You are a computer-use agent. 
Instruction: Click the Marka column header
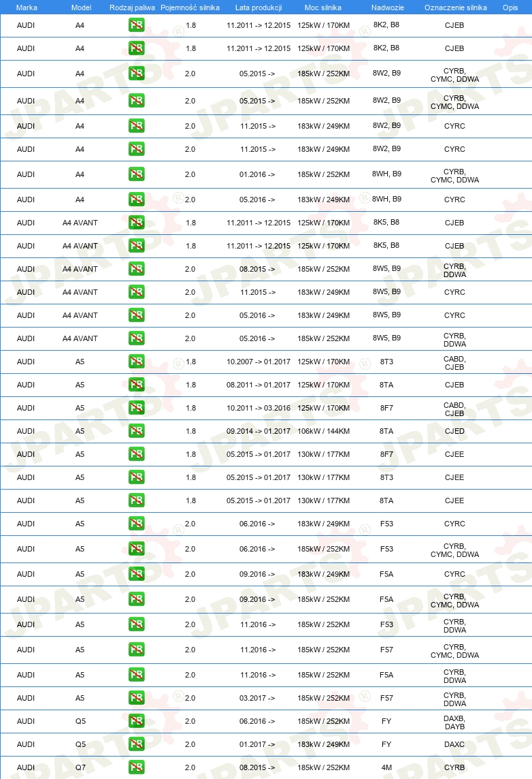pos(27,7)
